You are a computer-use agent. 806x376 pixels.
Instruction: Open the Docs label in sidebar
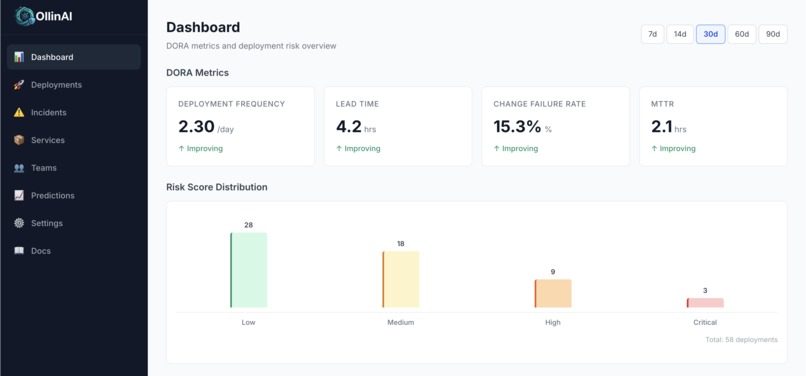click(41, 251)
